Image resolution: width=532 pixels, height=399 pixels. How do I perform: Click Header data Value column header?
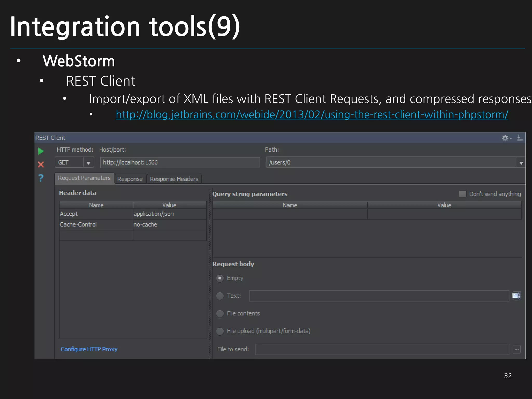170,205
